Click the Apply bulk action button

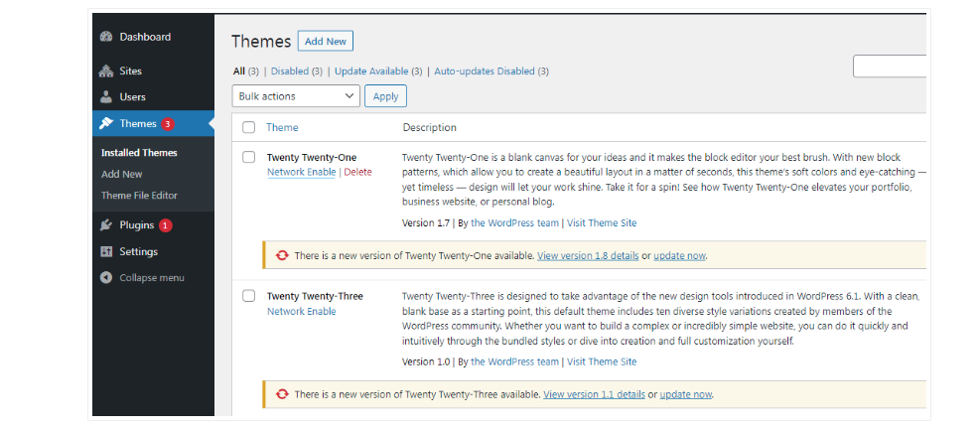pyautogui.click(x=385, y=96)
